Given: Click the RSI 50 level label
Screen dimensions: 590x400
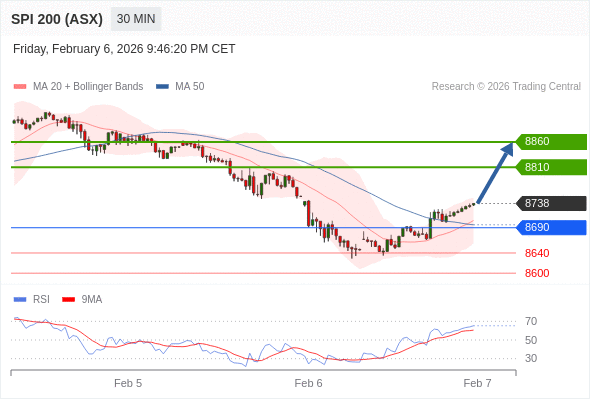Looking at the screenshot, I should (531, 340).
